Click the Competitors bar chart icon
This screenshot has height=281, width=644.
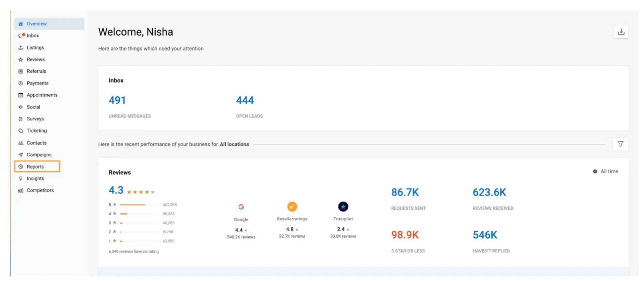pyautogui.click(x=21, y=190)
